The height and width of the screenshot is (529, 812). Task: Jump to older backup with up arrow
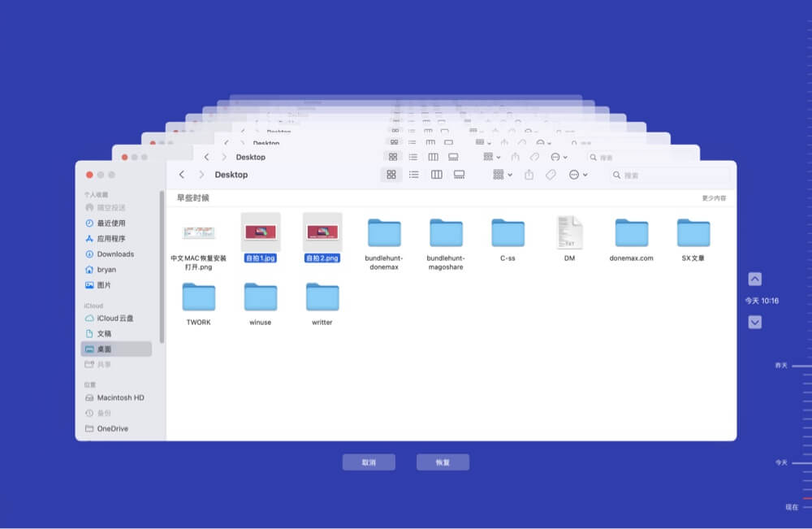click(754, 280)
